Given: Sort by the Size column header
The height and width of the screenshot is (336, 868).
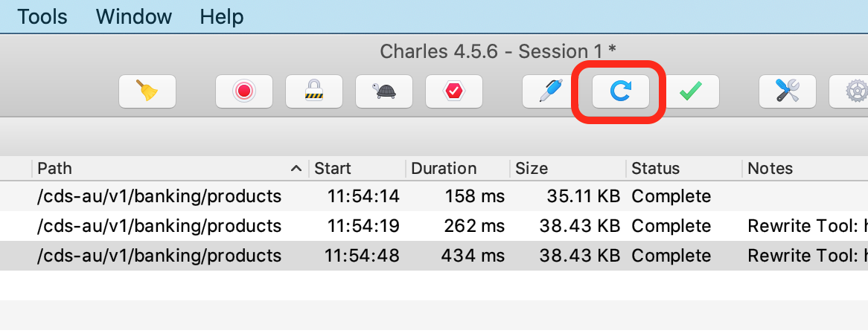Looking at the screenshot, I should (532, 169).
